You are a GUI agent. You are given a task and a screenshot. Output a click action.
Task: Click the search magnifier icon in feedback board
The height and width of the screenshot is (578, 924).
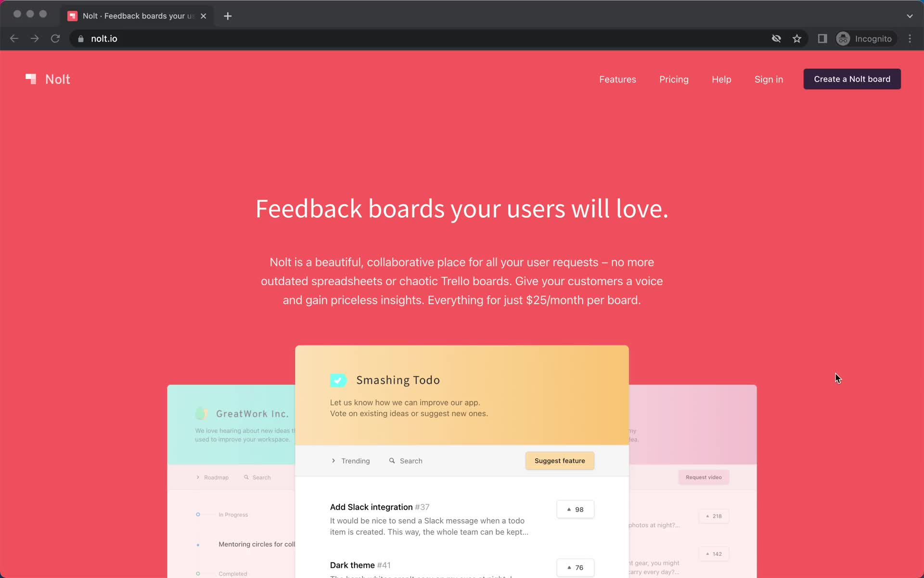coord(392,461)
